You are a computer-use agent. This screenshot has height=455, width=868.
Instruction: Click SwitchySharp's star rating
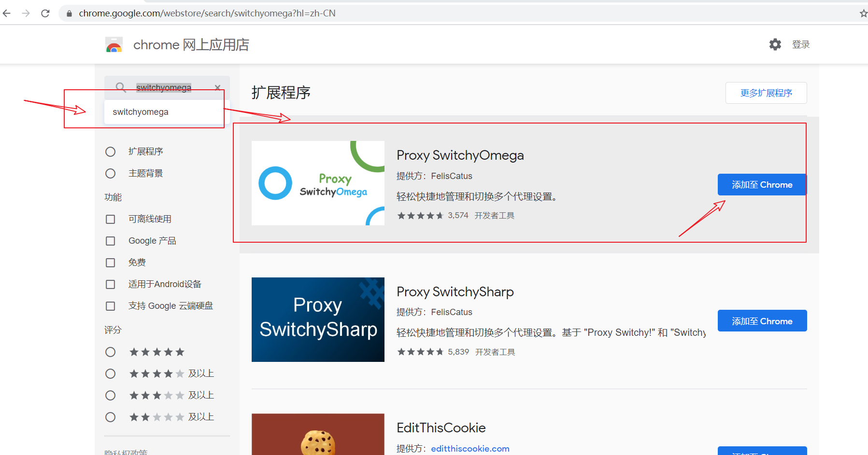[420, 352]
